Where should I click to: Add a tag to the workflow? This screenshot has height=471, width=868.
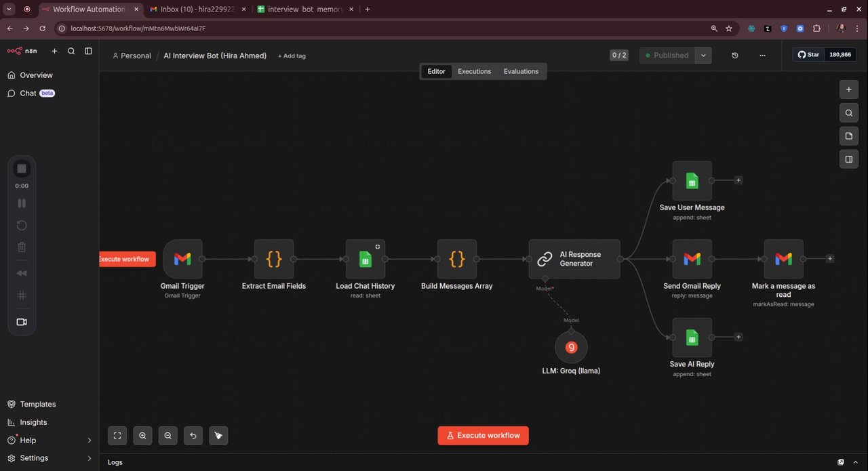[x=292, y=56]
